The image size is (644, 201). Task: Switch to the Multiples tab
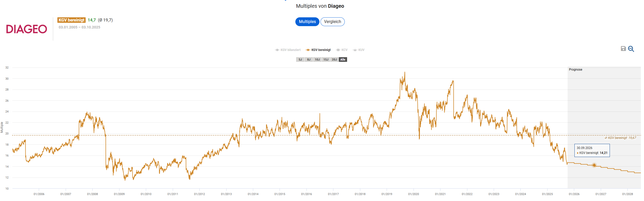coord(307,22)
